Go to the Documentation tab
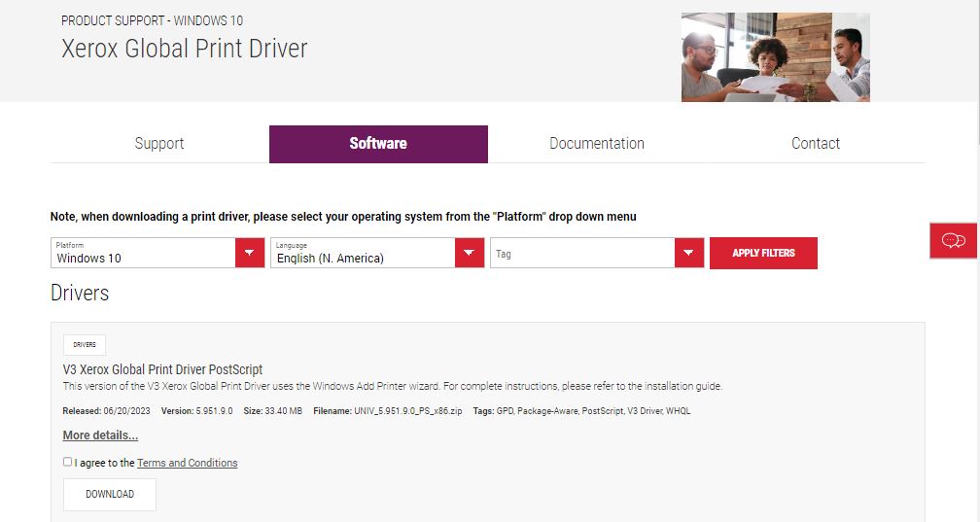 point(597,144)
